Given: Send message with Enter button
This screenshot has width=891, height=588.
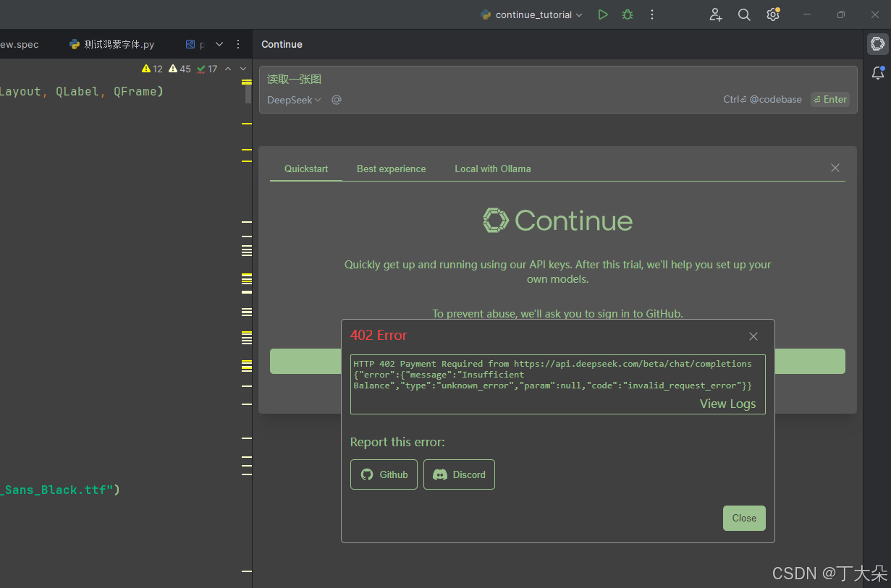Looking at the screenshot, I should point(830,100).
